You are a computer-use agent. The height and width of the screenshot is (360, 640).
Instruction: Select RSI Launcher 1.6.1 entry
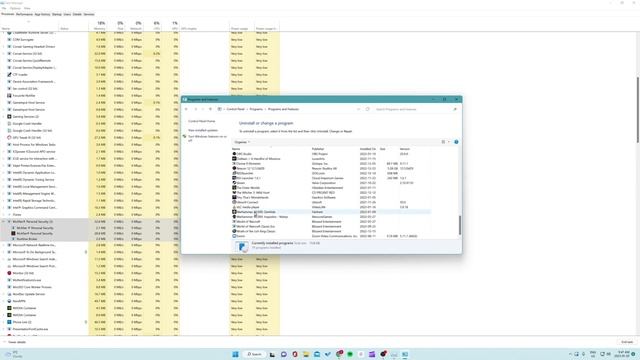click(331, 178)
